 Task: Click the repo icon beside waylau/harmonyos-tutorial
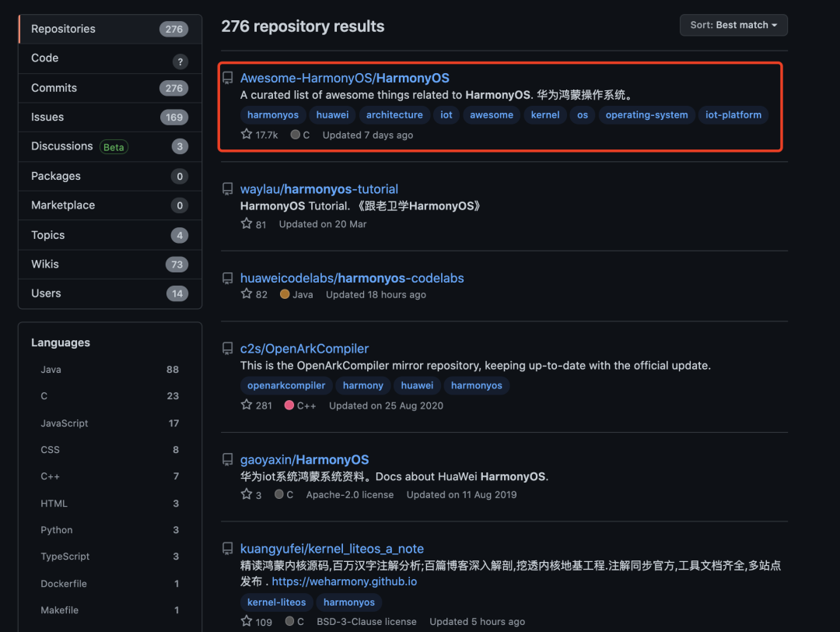[228, 189]
